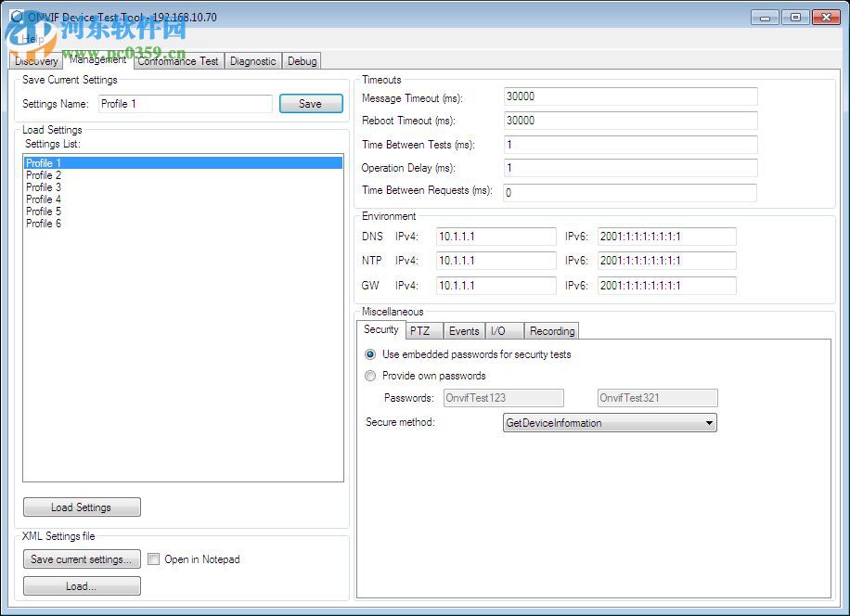850x616 pixels.
Task: Click the Save current settings button
Action: [82, 558]
